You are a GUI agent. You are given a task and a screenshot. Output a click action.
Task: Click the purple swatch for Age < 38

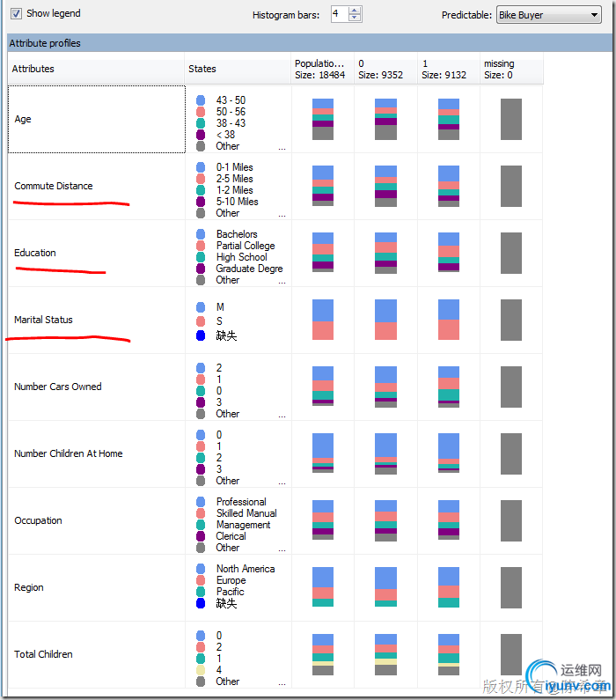(201, 135)
